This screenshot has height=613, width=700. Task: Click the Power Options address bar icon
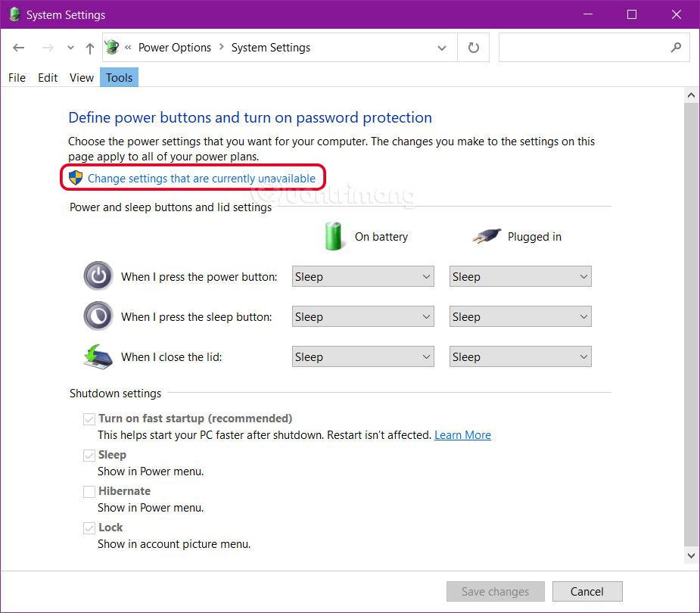point(112,48)
